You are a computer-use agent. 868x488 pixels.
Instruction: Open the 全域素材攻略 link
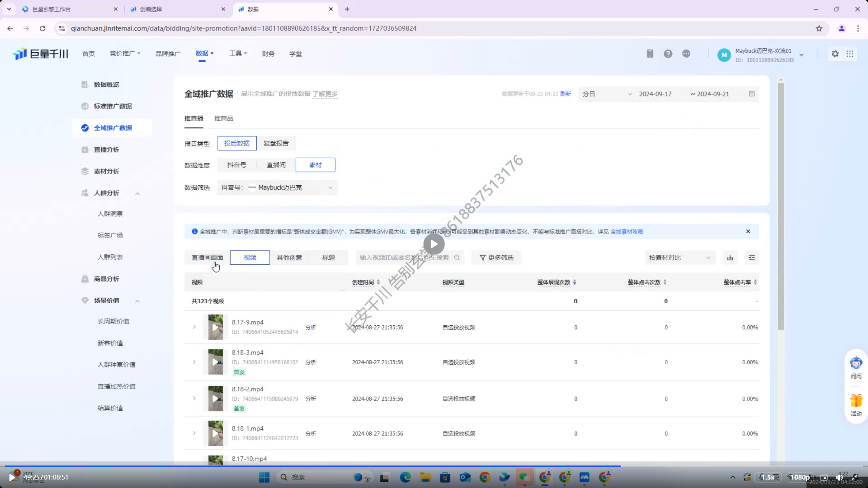(x=626, y=231)
